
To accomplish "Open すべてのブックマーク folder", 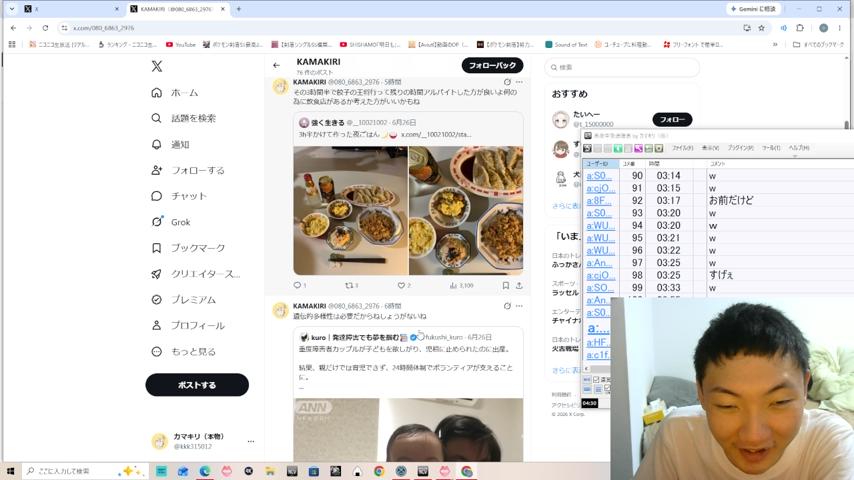I will pos(818,45).
